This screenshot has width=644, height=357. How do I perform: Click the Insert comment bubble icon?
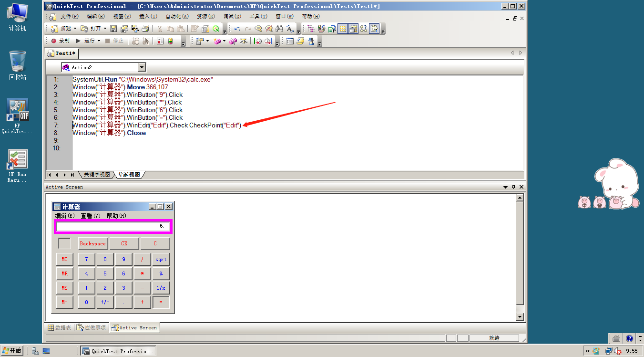pos(258,29)
